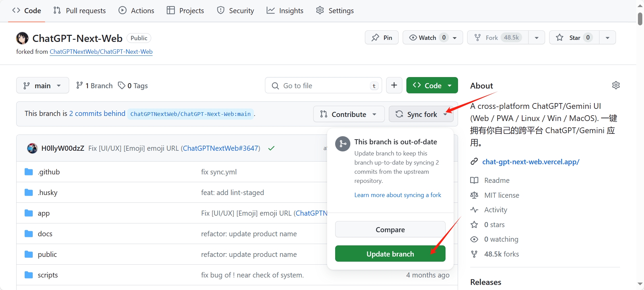
Task: Switch to the Actions tab
Action: coord(136,10)
